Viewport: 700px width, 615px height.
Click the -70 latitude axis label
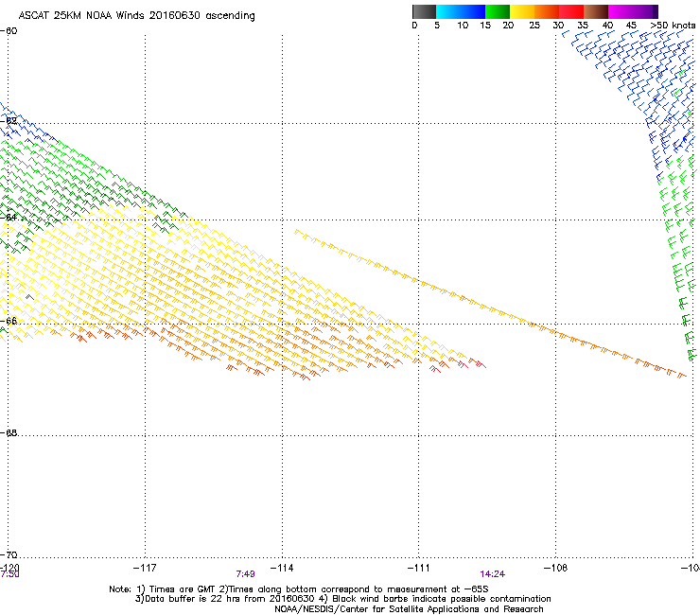(9, 554)
